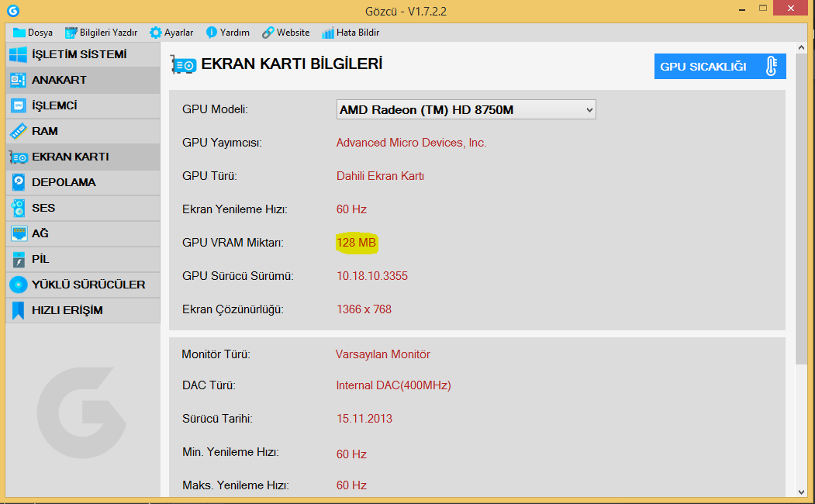Click the driver date 15.11.2013
This screenshot has height=504, width=815.
coord(364,418)
